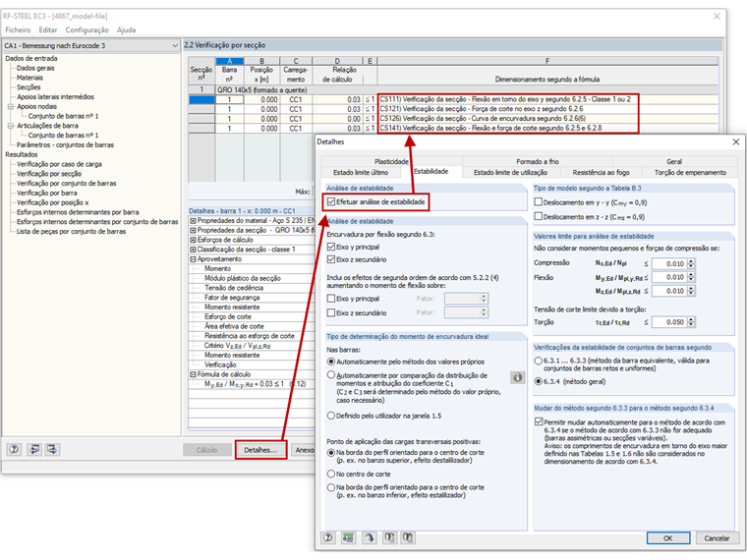Select Materiais in the navigator tree

click(x=29, y=78)
